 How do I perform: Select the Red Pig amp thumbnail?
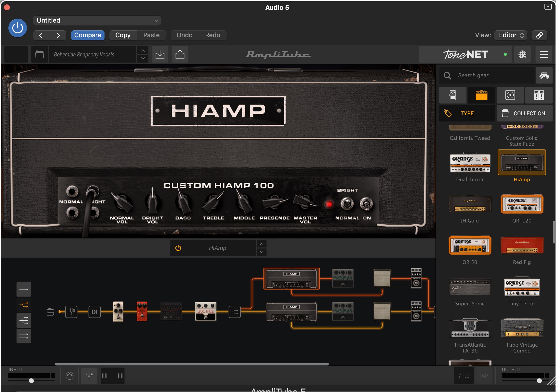coord(522,245)
